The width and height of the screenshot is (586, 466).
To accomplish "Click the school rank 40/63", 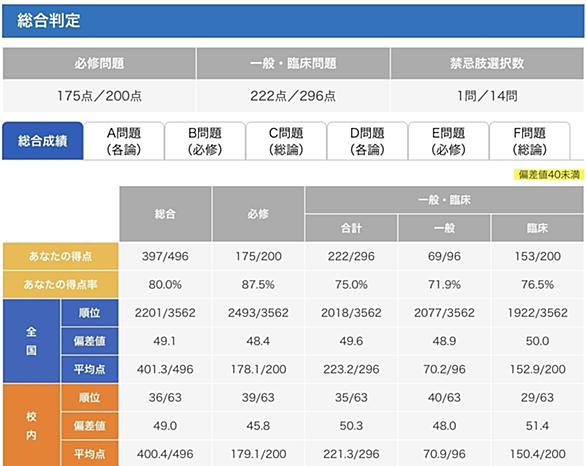I will click(x=444, y=398).
